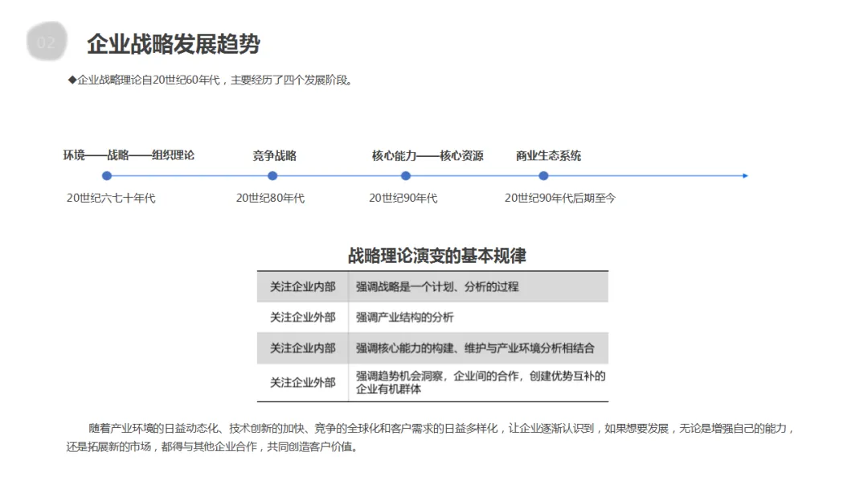Viewport: 868px width, 489px height.
Task: Click cell 强调趋势机会洞察，企业间的合作
Action: (x=478, y=383)
